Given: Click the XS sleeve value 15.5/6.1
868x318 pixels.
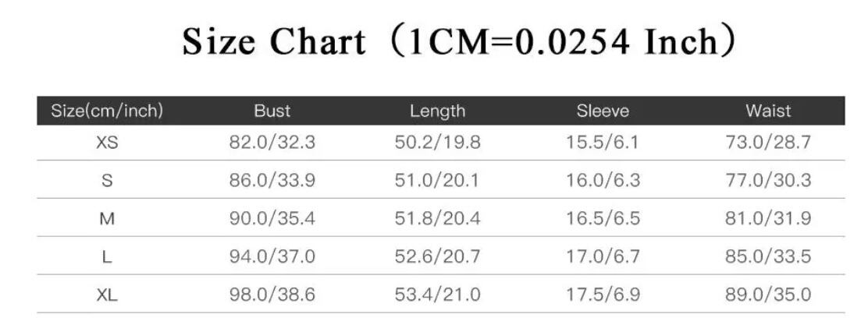Looking at the screenshot, I should click(603, 143).
